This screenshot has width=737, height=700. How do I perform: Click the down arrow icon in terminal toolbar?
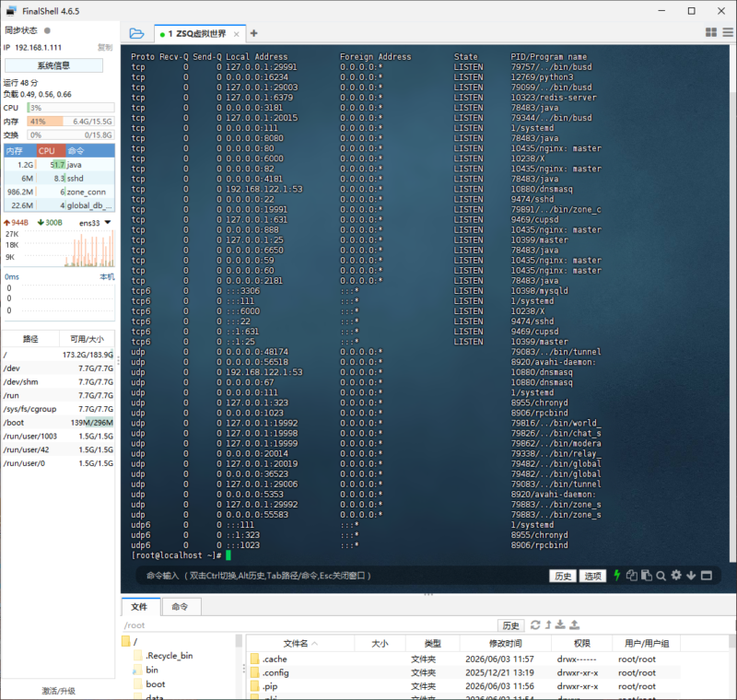(691, 576)
